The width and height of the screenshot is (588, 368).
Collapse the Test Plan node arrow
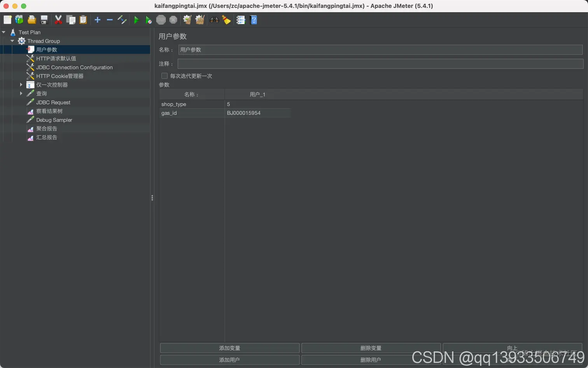click(3, 32)
